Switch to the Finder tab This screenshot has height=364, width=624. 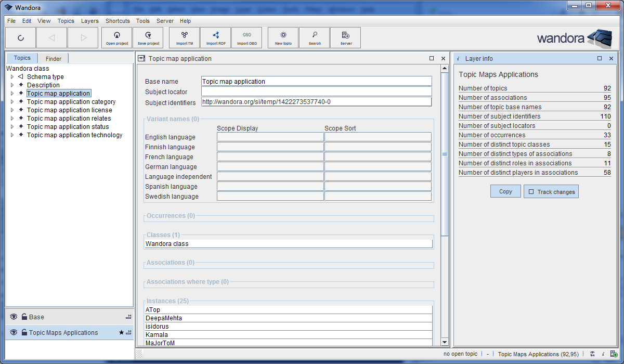(53, 58)
